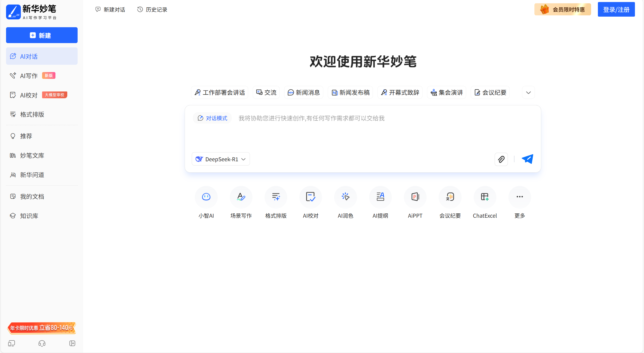Screen dimensions: 644x353
Task: Collapse the sidebar with the bottom-right panel icon
Action: 72,343
